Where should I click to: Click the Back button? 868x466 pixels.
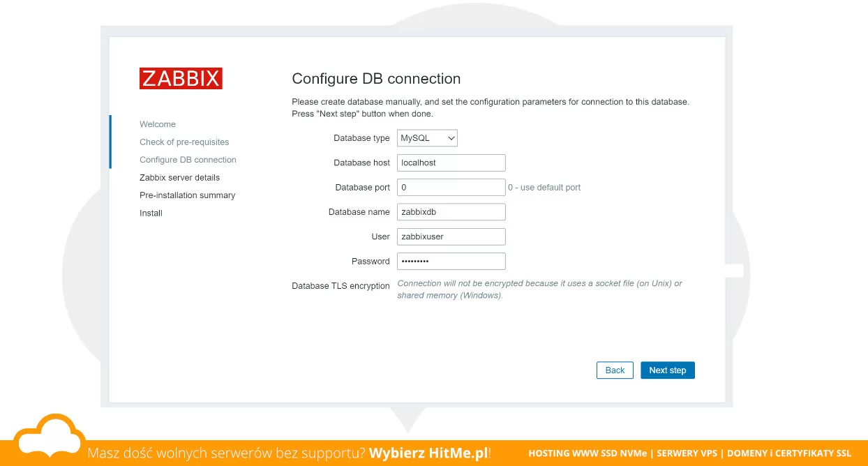(615, 370)
